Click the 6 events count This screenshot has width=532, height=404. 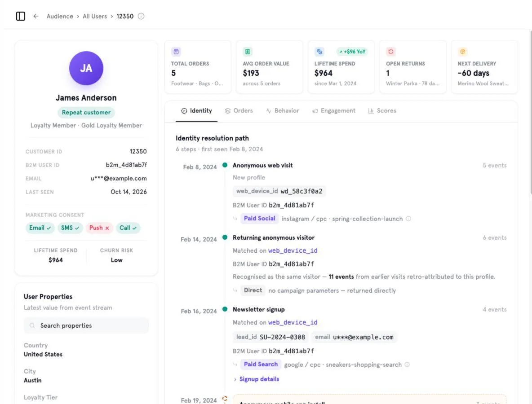495,237
